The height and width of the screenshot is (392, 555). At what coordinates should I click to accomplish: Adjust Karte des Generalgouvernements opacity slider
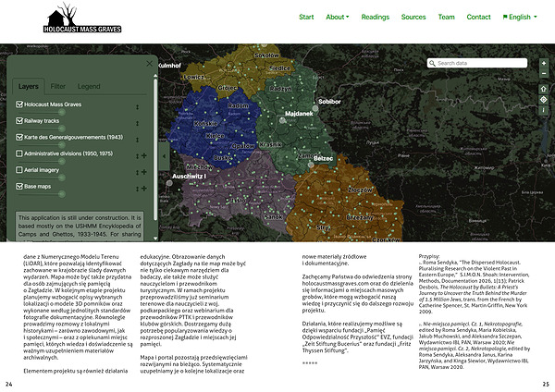tap(62, 145)
